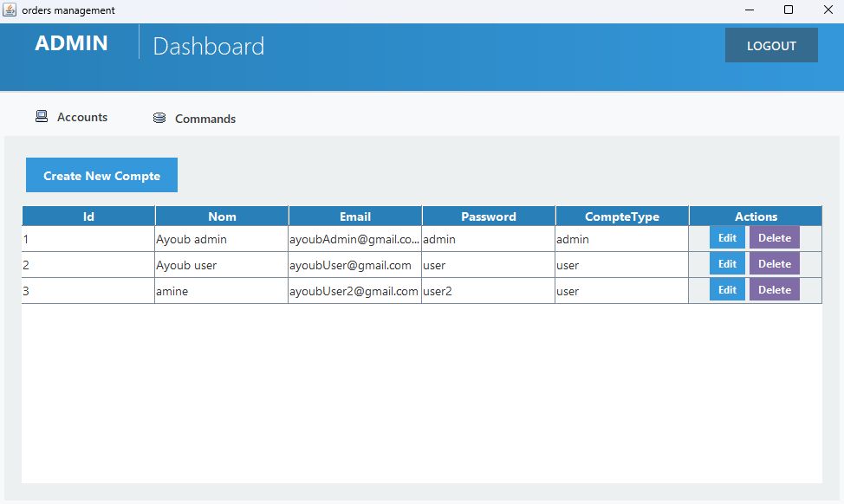
Task: Close the orders management window
Action: (828, 10)
